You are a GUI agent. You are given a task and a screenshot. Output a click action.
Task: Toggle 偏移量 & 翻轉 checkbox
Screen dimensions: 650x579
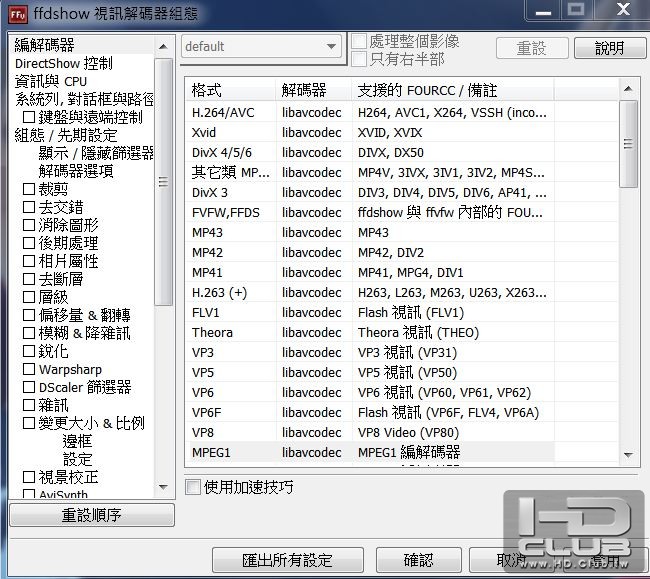click(29, 315)
